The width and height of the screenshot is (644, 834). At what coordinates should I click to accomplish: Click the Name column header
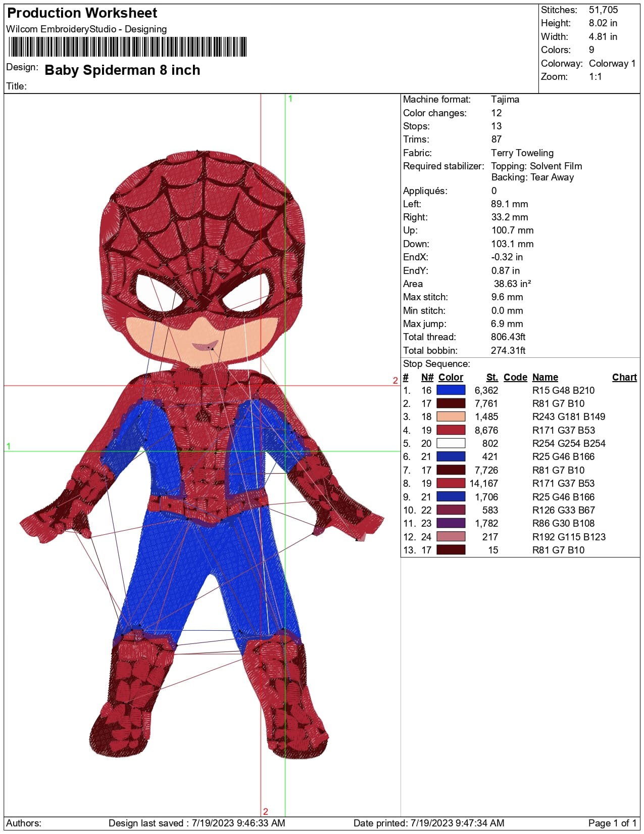(x=545, y=377)
